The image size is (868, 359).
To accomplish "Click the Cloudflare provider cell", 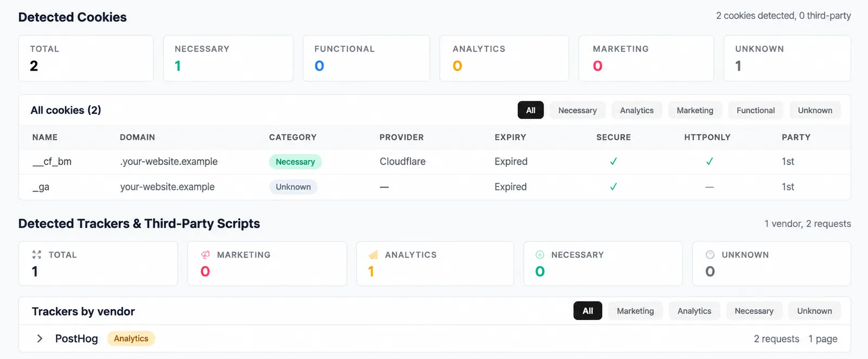I will pos(403,162).
